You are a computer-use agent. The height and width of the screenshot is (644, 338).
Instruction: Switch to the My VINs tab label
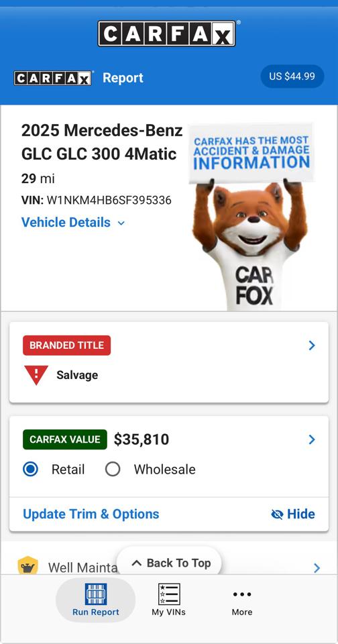pos(169,612)
